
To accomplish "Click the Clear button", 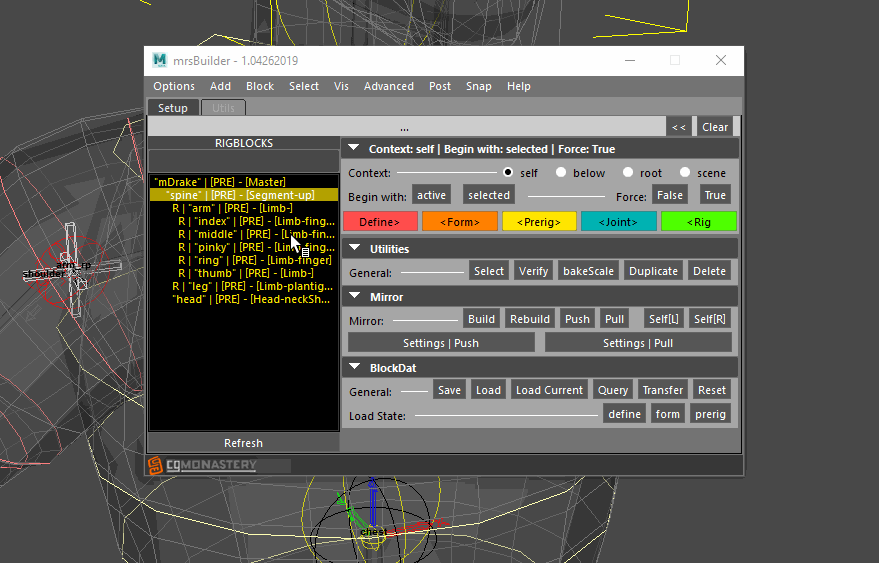I will pos(715,127).
